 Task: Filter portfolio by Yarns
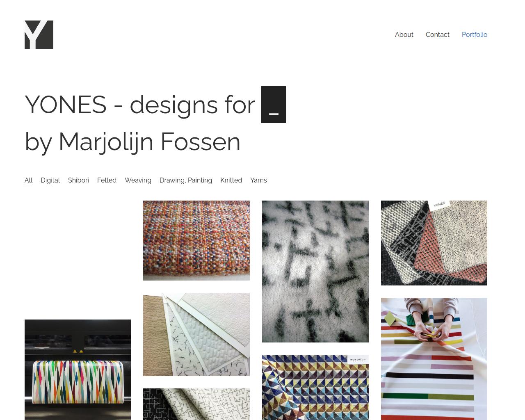(258, 180)
